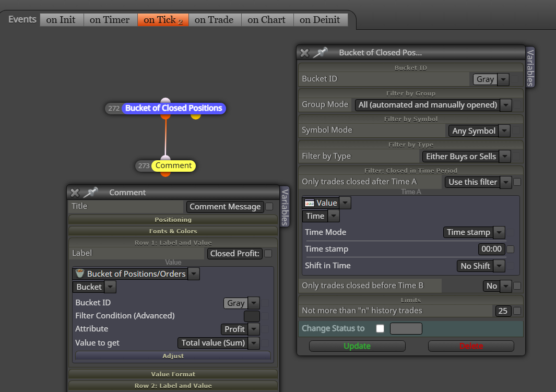The width and height of the screenshot is (556, 392).
Task: Open Symbol Mode Any Symbol dropdown
Action: 504,131
